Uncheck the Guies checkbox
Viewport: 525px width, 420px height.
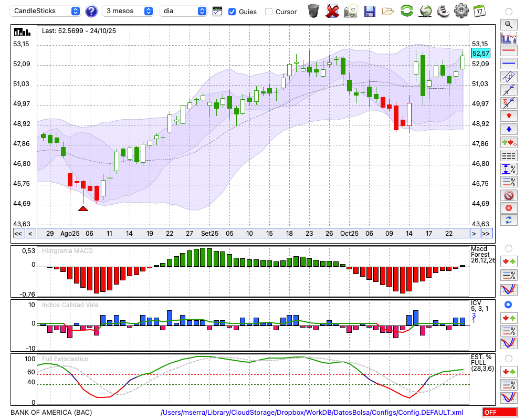(x=232, y=11)
